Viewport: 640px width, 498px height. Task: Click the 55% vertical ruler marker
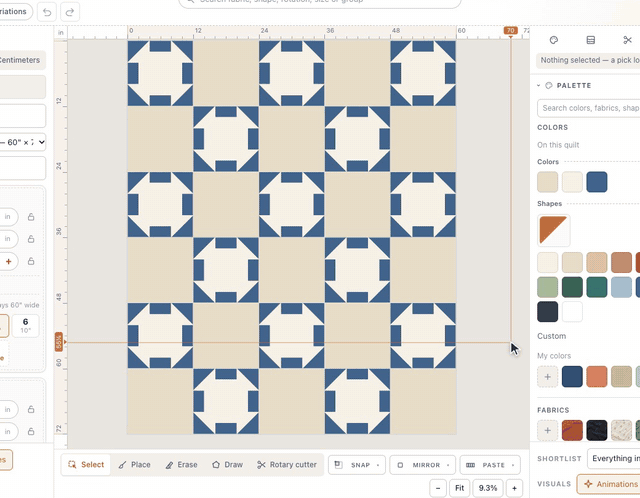(59, 342)
